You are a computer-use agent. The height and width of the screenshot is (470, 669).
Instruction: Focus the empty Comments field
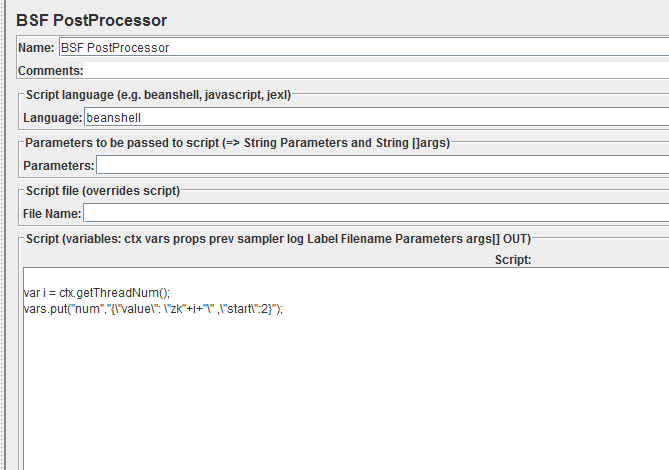pos(376,70)
